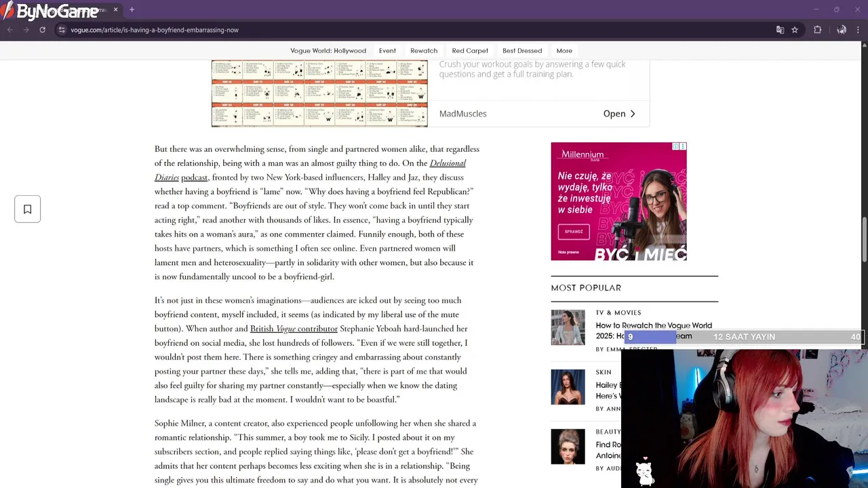
Task: Open the TV & Movies category label
Action: click(x=618, y=312)
